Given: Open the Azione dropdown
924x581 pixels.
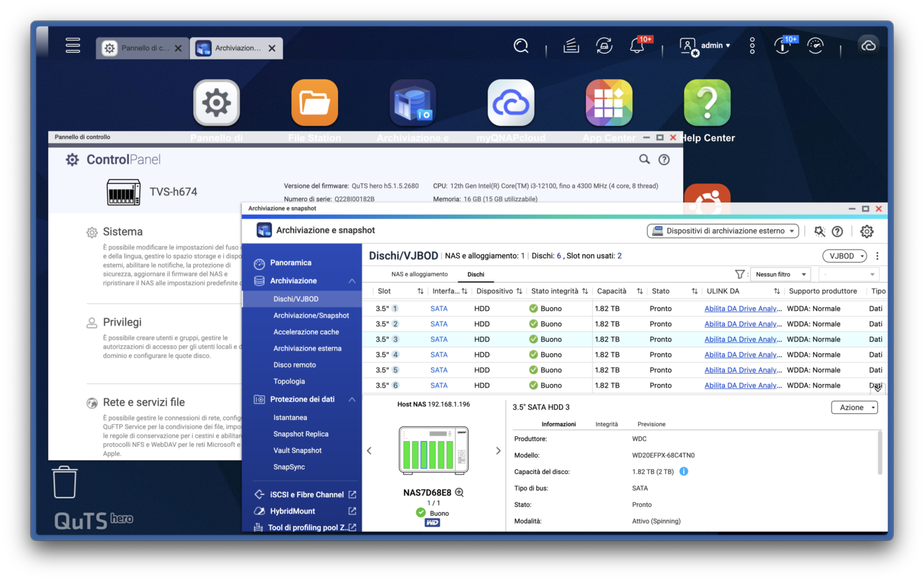Looking at the screenshot, I should click(x=855, y=407).
